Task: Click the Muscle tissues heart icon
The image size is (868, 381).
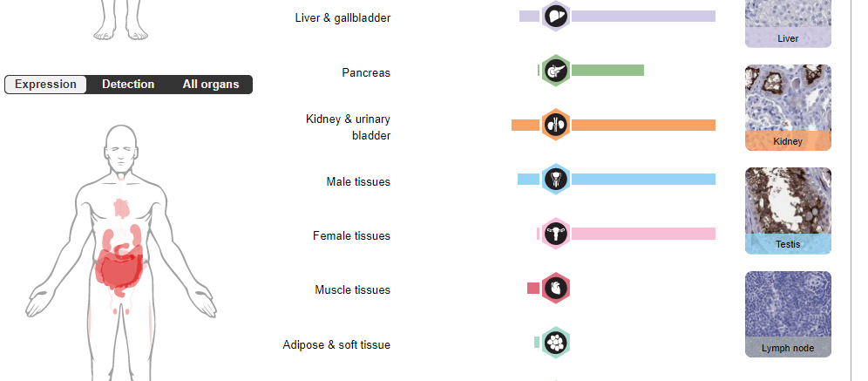Action: 556,288
